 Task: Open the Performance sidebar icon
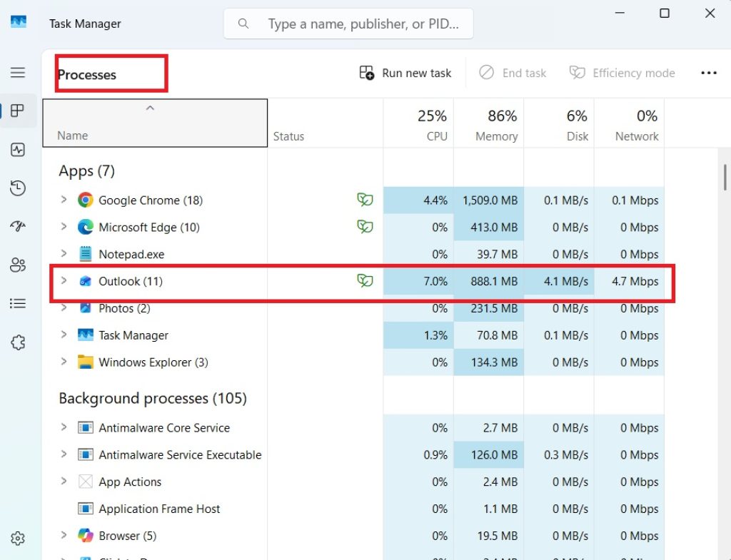pos(18,150)
